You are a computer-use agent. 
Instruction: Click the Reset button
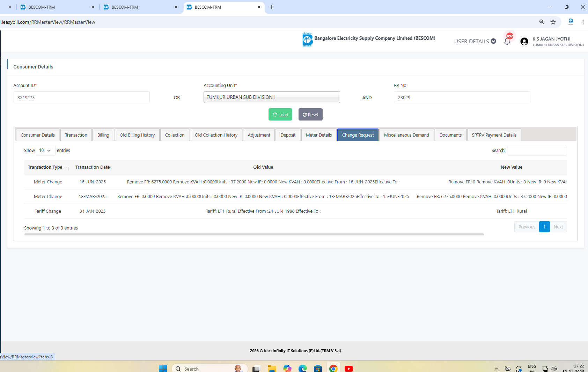[x=310, y=115]
